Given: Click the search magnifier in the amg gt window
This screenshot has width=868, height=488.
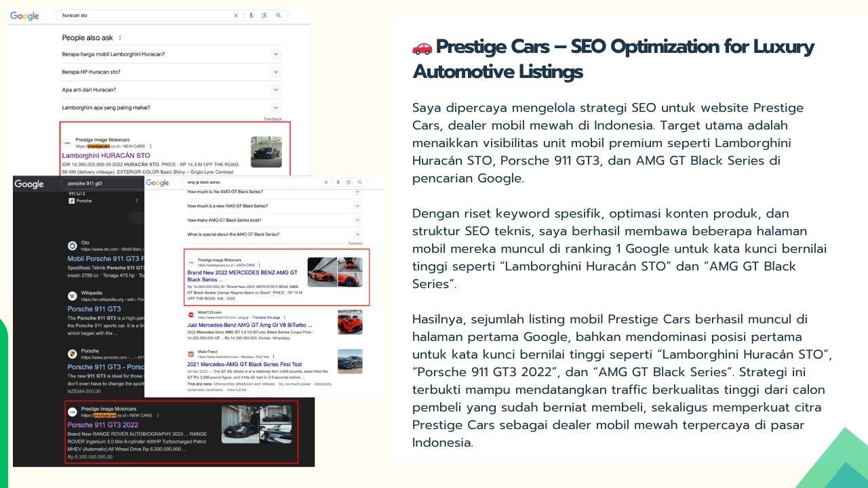Looking at the screenshot, I should coord(359,182).
